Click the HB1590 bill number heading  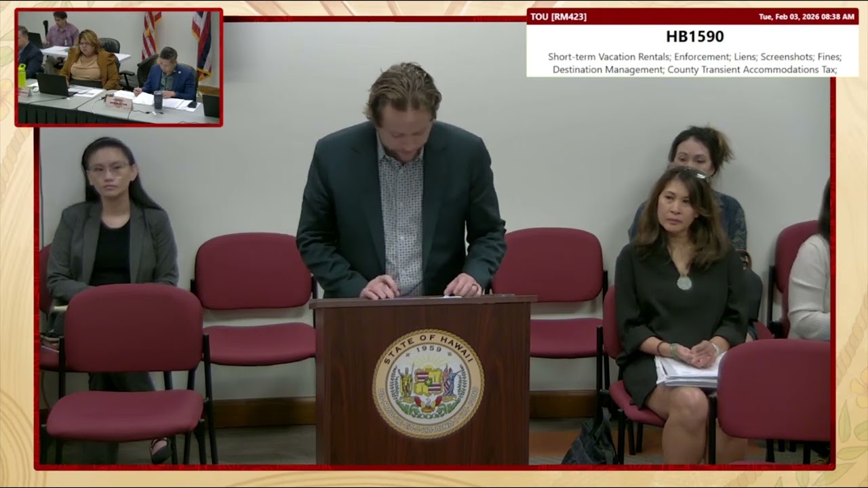pyautogui.click(x=694, y=37)
